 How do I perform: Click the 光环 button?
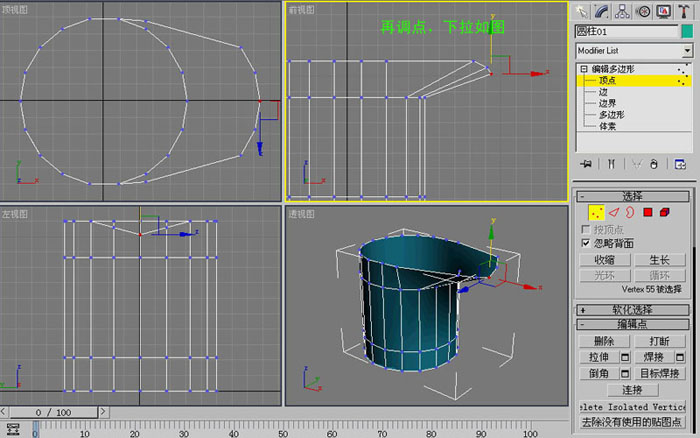(x=604, y=275)
